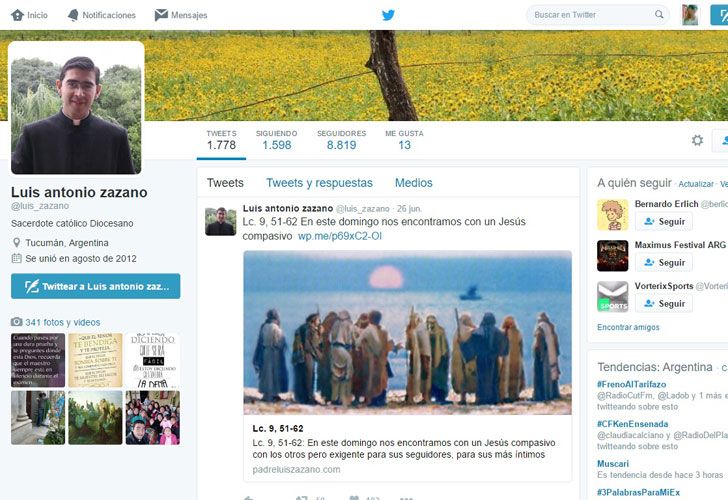Open ME GUSTA list 13
The height and width of the screenshot is (500, 728).
click(404, 140)
